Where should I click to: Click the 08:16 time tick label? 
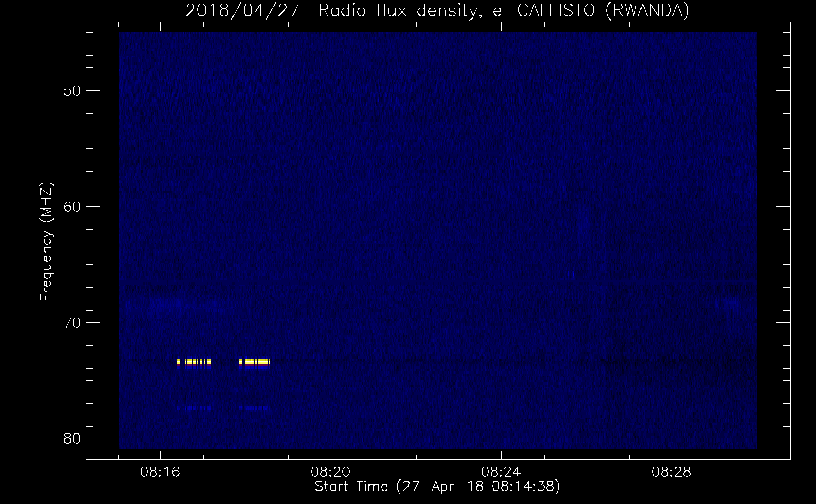point(160,473)
